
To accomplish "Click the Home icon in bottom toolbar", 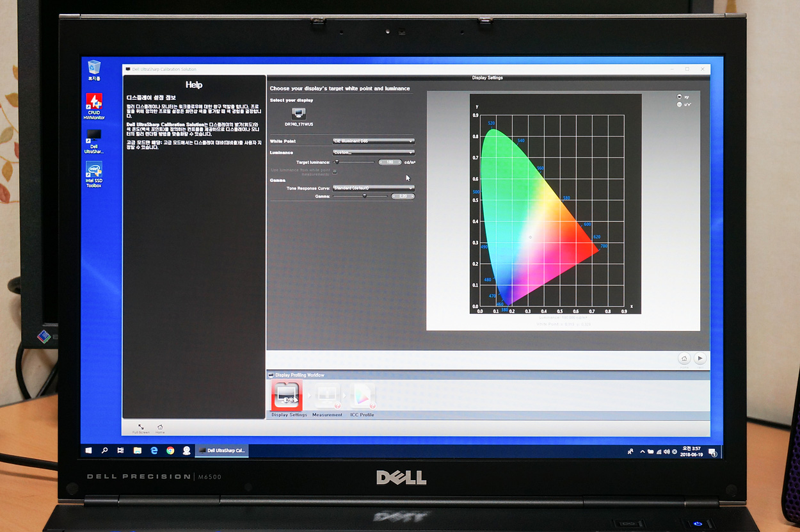I will coord(160,428).
